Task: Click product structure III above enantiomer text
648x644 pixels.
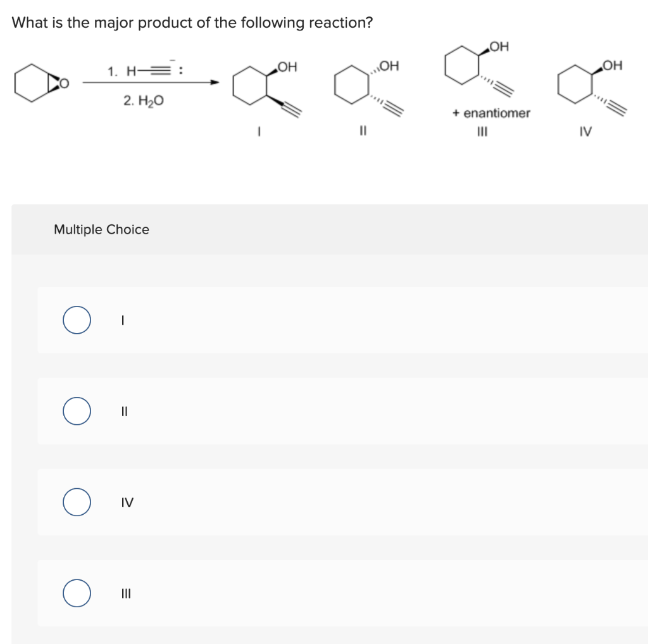Action: click(x=480, y=68)
